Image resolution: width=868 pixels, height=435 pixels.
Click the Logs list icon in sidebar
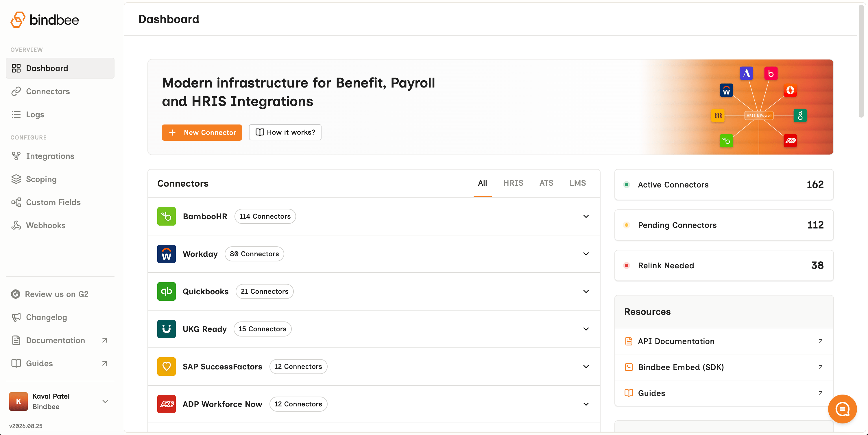16,114
